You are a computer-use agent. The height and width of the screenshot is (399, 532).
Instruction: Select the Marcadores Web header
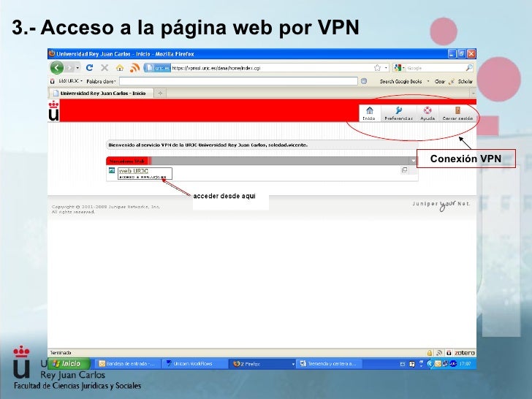(129, 161)
